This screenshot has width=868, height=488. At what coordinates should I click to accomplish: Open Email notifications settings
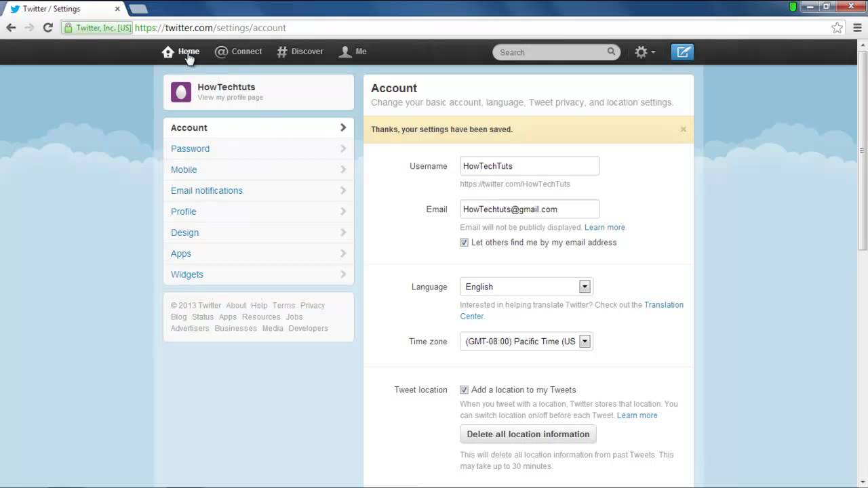(258, 190)
